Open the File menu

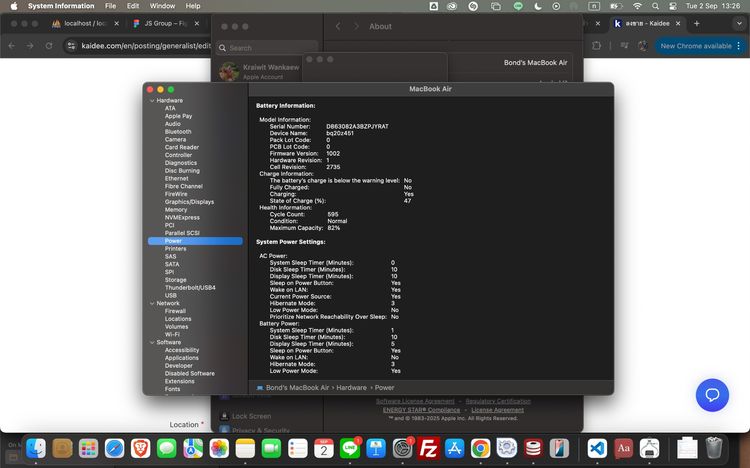110,6
